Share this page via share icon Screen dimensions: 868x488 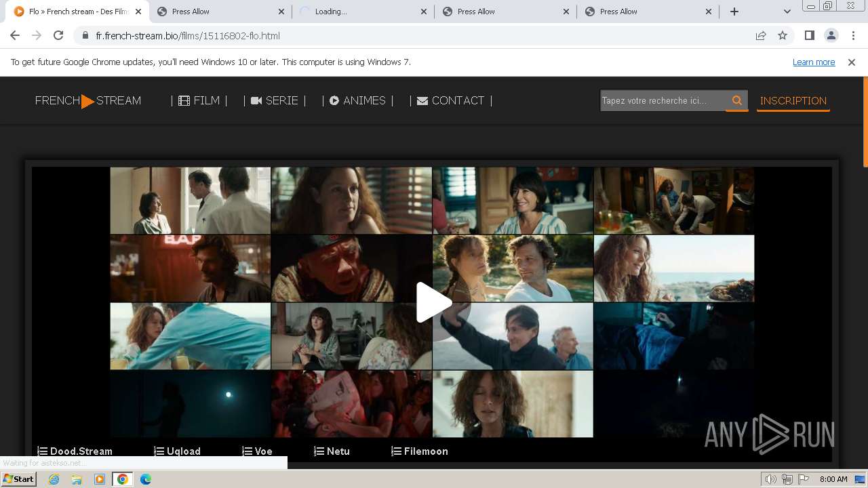[761, 35]
